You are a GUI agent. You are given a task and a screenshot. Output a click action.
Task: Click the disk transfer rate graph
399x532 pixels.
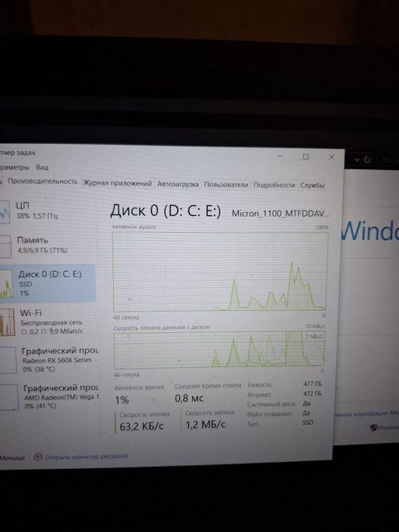pyautogui.click(x=219, y=350)
